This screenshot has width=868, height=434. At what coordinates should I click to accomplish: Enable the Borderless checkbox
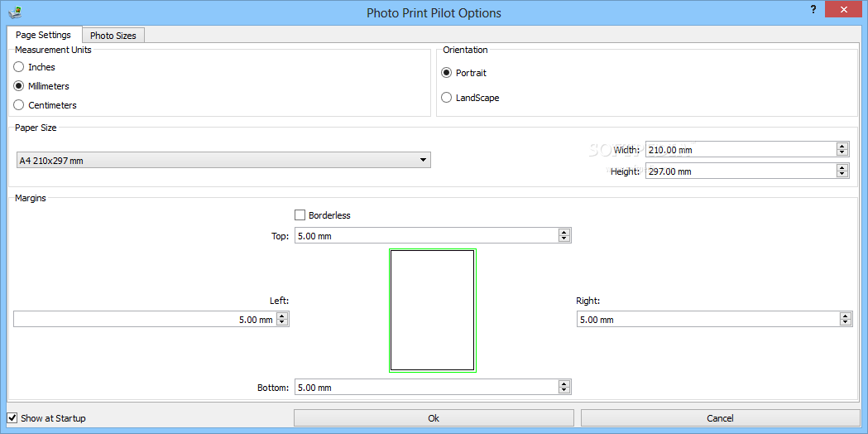click(x=300, y=215)
